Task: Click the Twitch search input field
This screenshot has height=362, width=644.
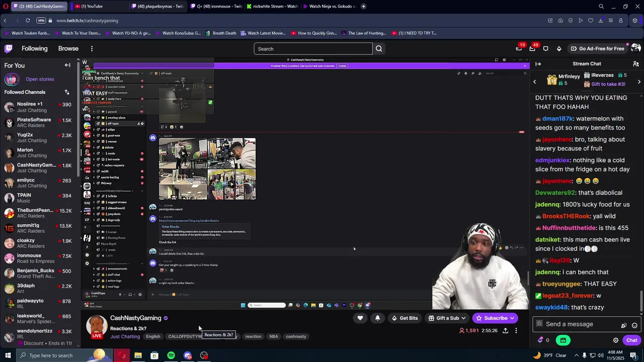Action: coord(313,49)
